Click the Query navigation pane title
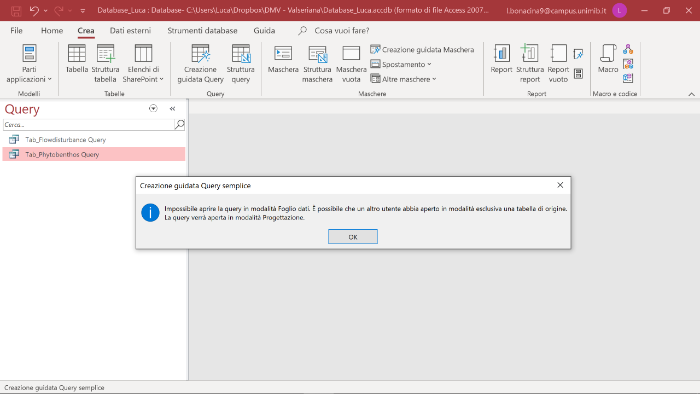This screenshot has height=394, width=700. click(x=22, y=109)
